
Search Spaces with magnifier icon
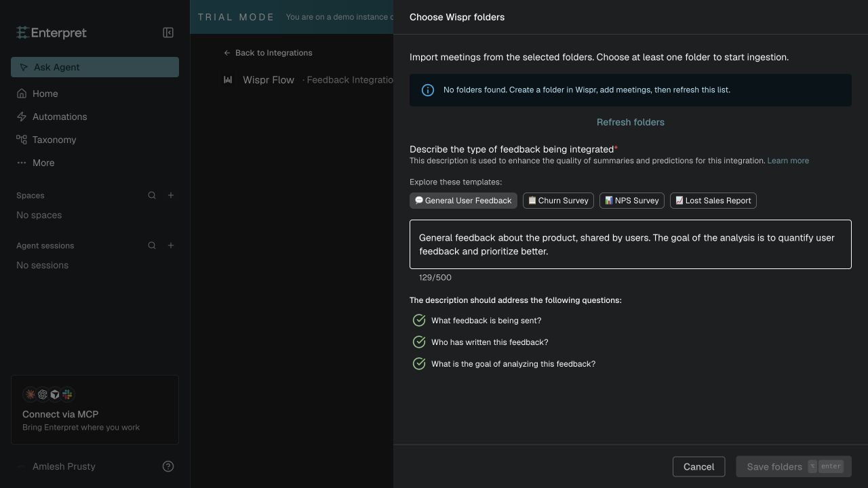click(152, 195)
